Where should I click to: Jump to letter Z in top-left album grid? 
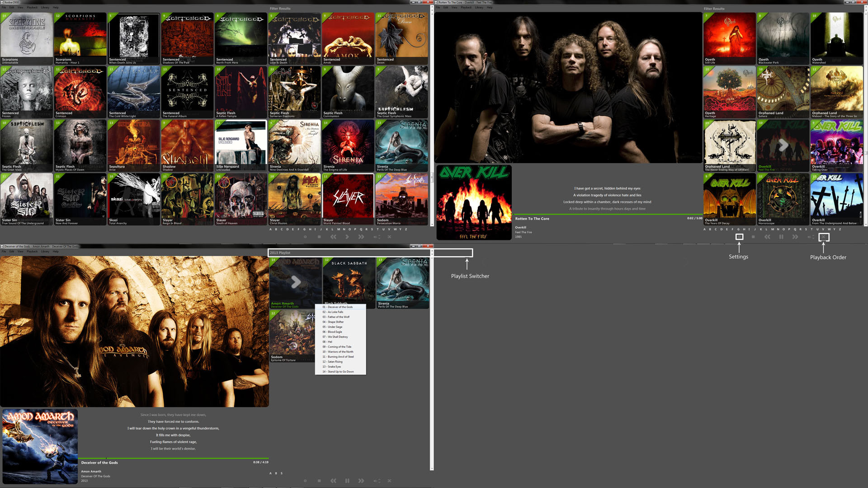[406, 230]
